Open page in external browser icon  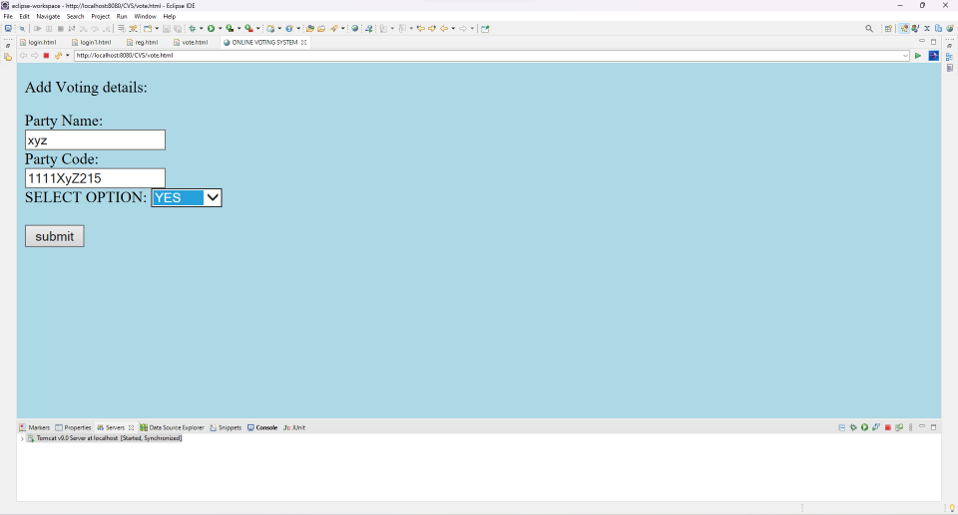coord(934,56)
